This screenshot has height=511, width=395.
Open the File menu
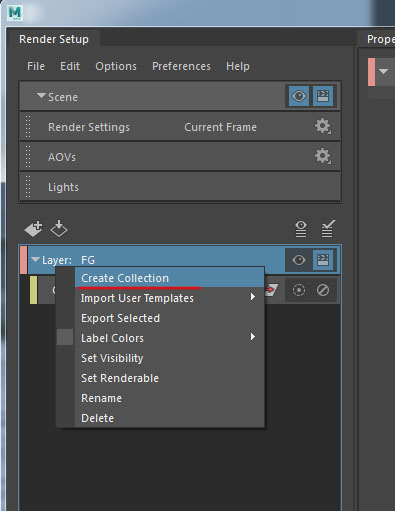pyautogui.click(x=36, y=66)
